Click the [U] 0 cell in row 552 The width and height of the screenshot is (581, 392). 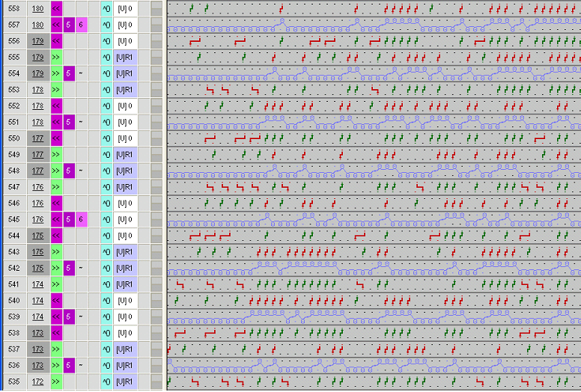124,105
